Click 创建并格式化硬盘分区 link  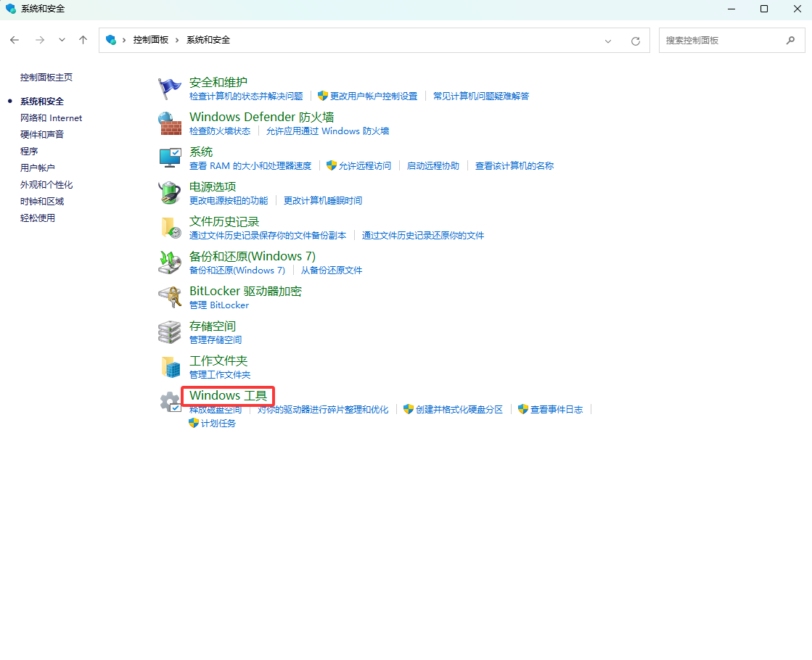[x=459, y=410]
